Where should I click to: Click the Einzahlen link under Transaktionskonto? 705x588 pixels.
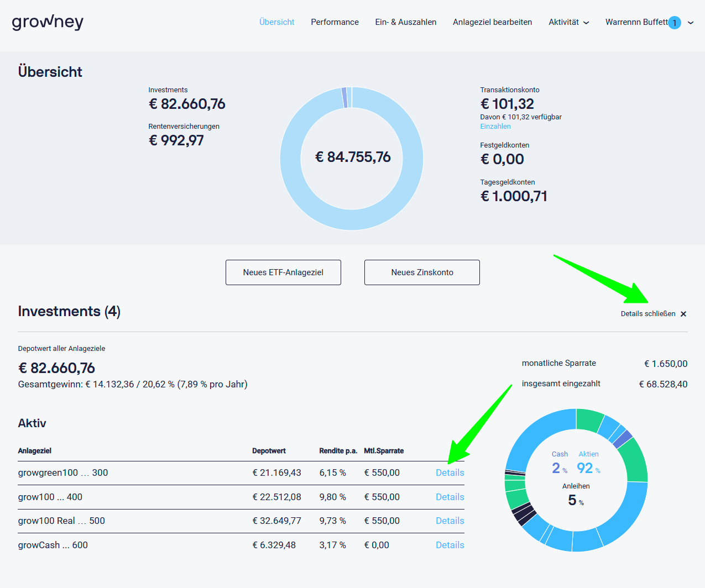495,127
